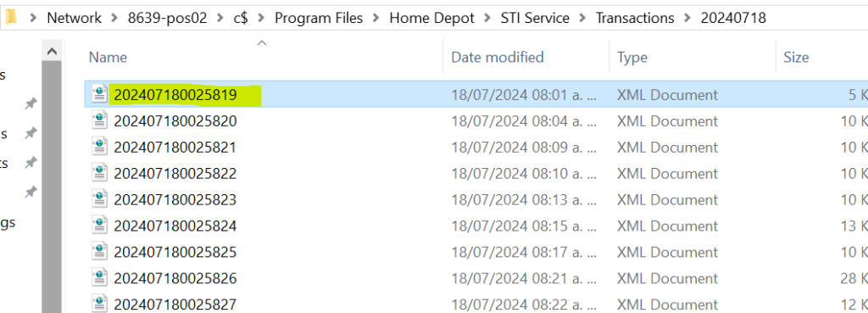Select the XML icon beside 202407180025822
Image resolution: width=868 pixels, height=313 pixels.
[x=100, y=173]
